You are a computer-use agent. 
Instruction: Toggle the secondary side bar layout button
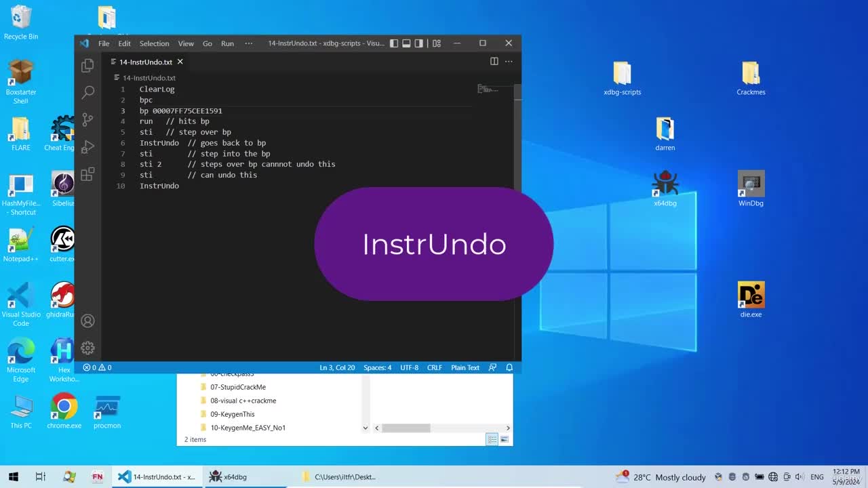419,43
